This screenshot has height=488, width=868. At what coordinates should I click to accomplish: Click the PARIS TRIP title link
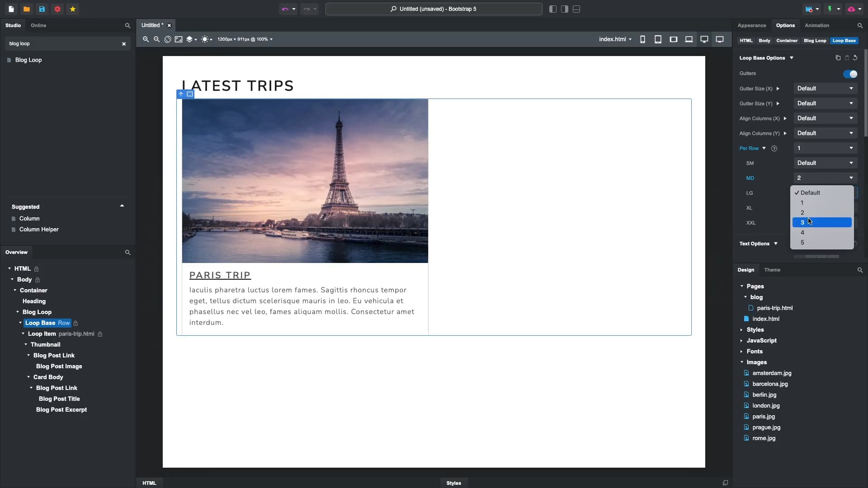[220, 275]
